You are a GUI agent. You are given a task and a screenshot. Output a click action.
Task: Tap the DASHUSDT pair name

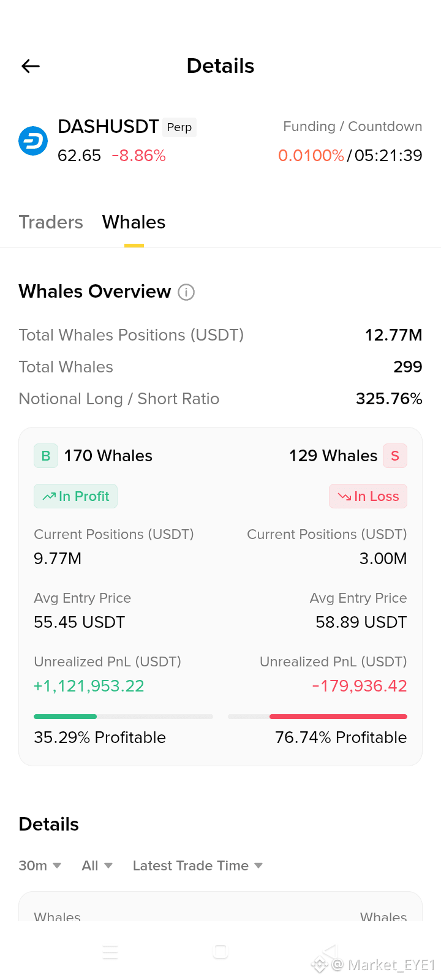click(108, 127)
